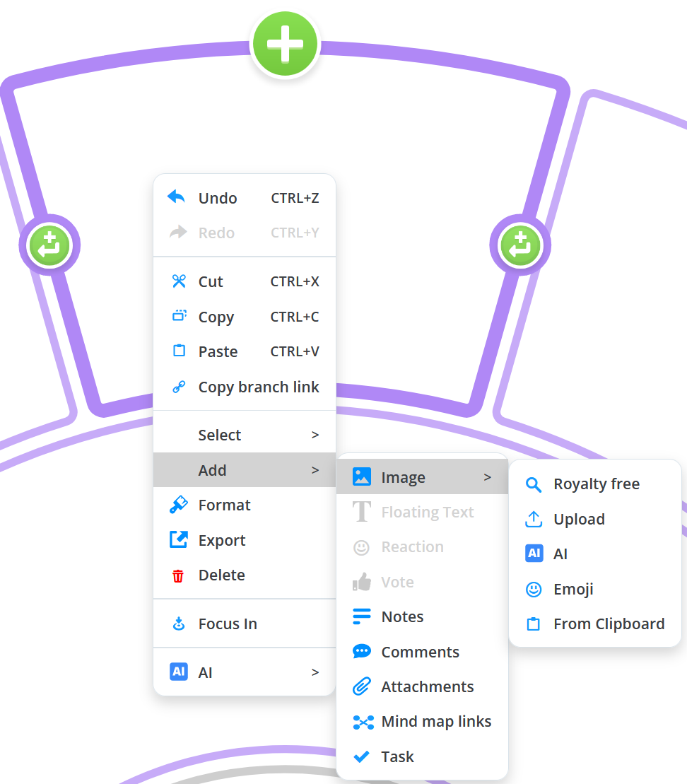This screenshot has width=687, height=784.
Task: Expand the Select submenu arrow
Action: pos(315,435)
